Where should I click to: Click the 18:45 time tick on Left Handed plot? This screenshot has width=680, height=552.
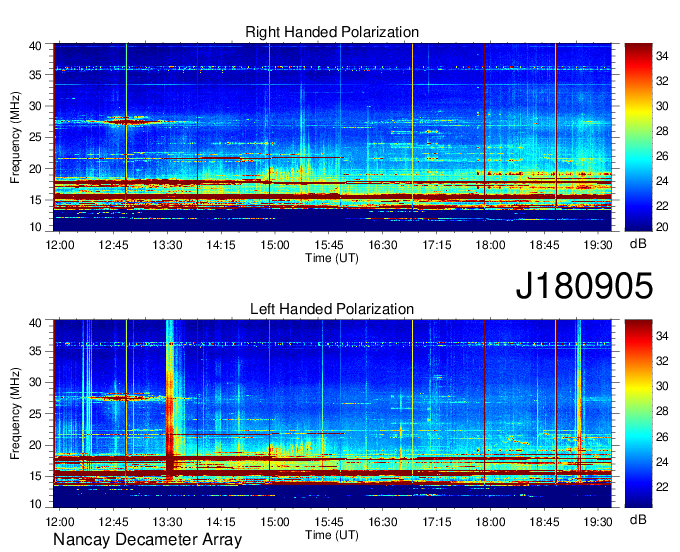tap(544, 521)
